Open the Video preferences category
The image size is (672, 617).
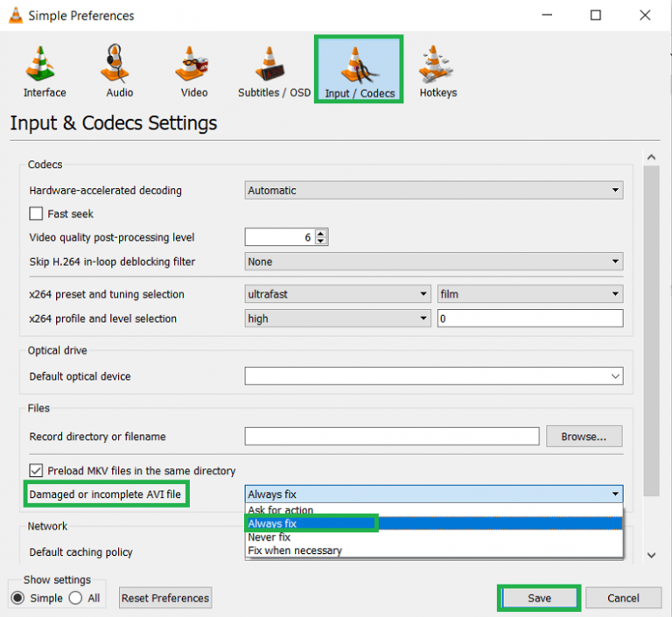(x=193, y=72)
